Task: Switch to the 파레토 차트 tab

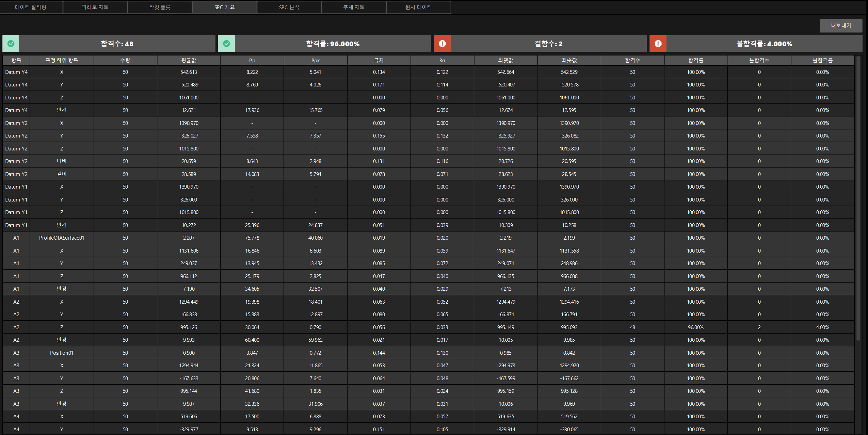Action: [95, 7]
